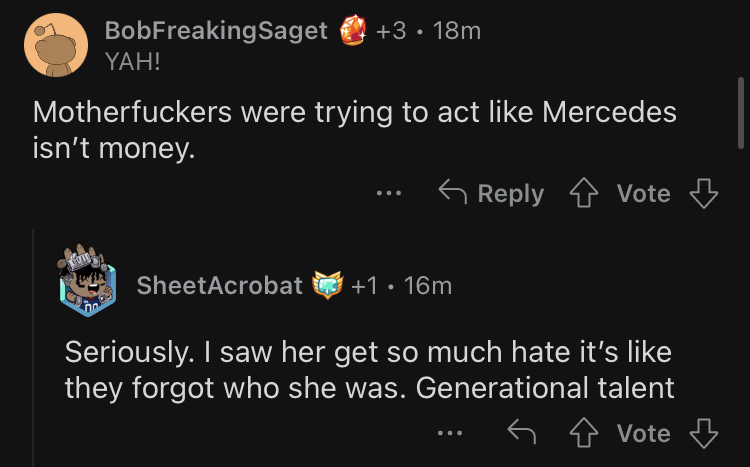Open BobFreakingSaget's avatar profile picture
This screenshot has width=750, height=467.
point(55,45)
